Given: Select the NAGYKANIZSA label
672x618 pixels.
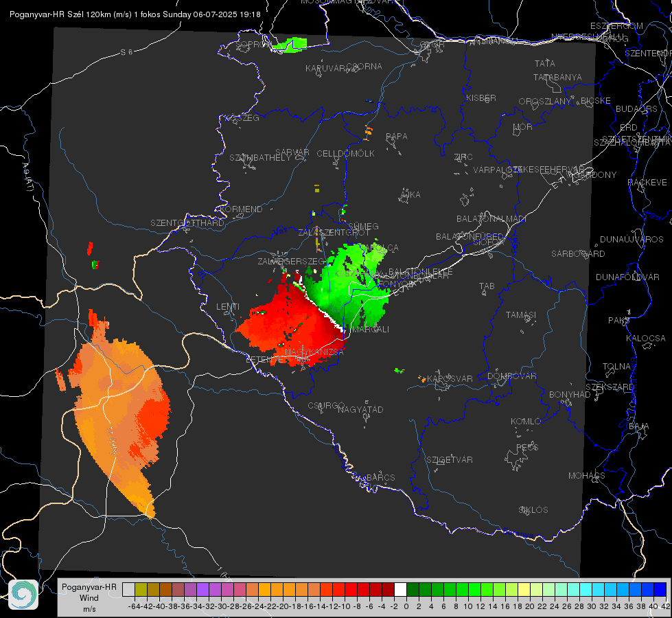Looking at the screenshot, I should click(314, 352).
